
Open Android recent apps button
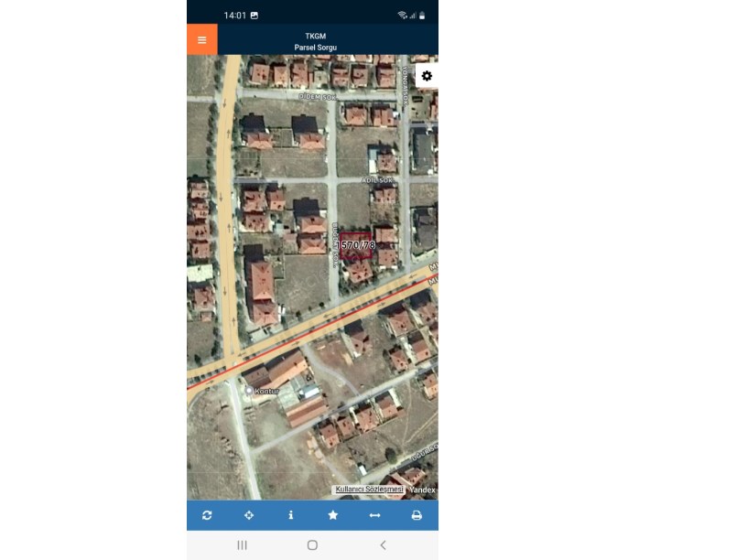click(x=243, y=545)
